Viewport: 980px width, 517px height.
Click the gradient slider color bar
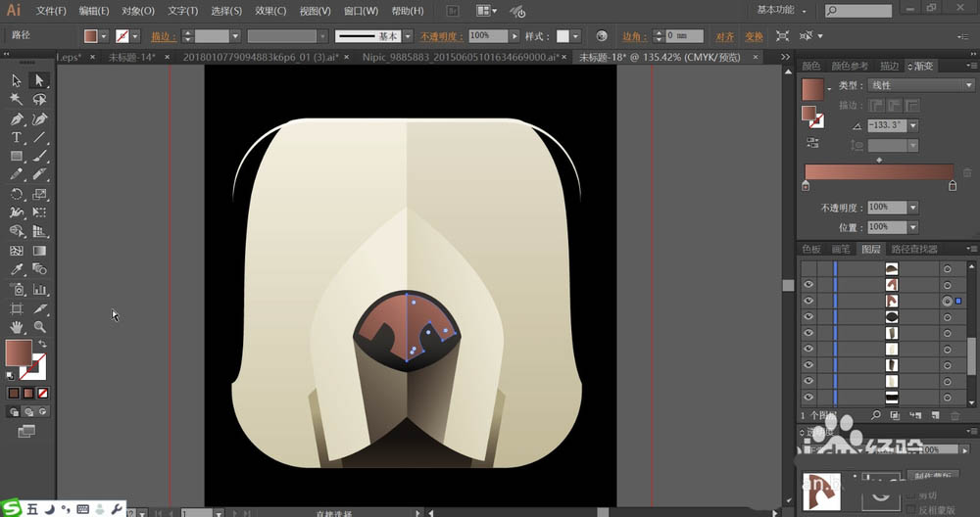pos(878,171)
